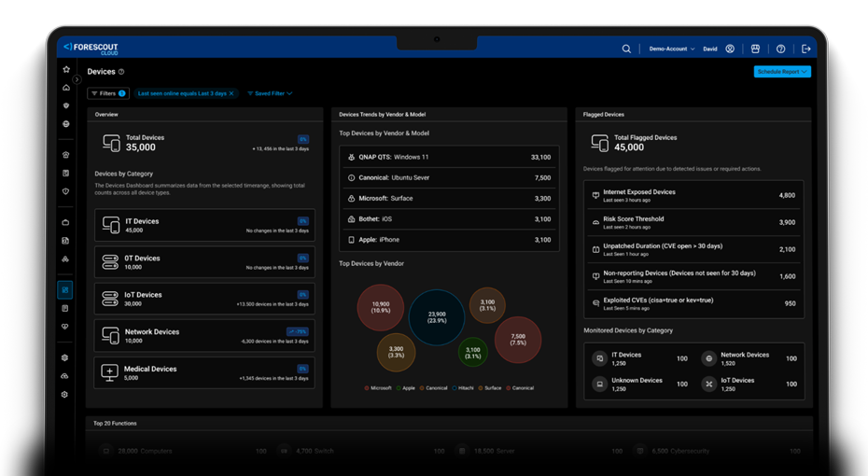
Task: Open the Demo-Account dropdown
Action: [x=671, y=49]
